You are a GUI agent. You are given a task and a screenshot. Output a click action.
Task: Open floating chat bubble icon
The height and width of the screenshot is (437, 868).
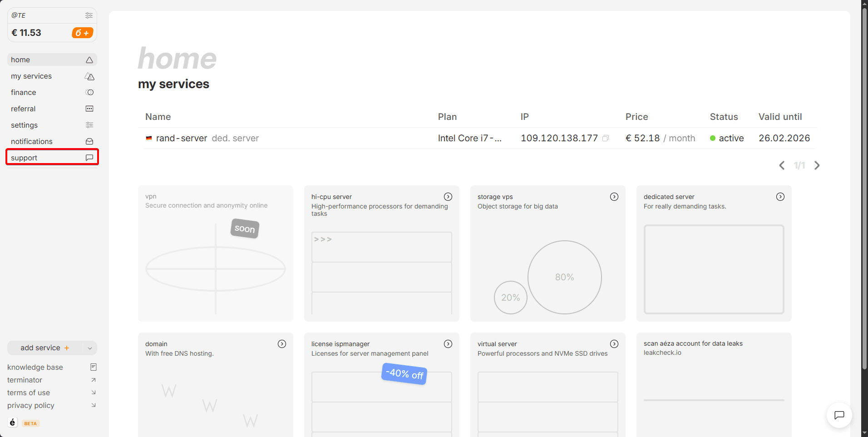(x=839, y=415)
